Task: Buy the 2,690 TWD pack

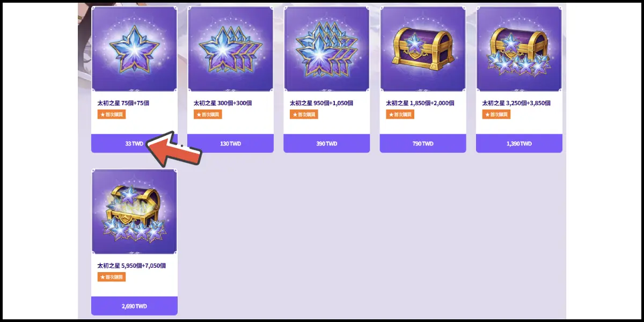Action: (134, 306)
